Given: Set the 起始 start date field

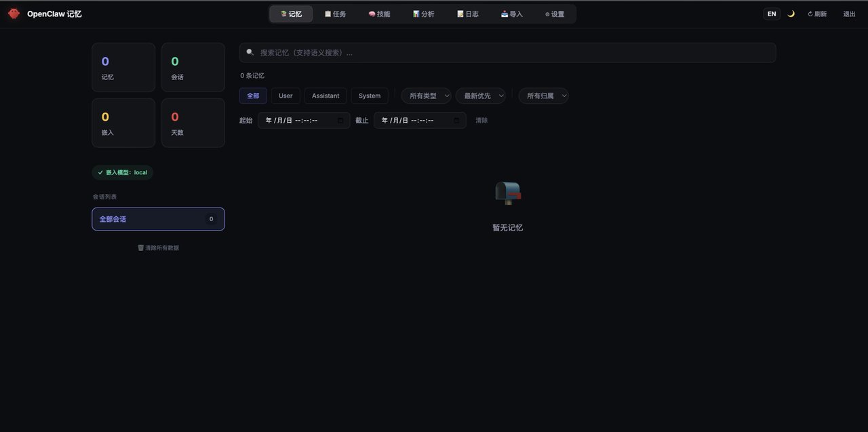Looking at the screenshot, I should (304, 120).
